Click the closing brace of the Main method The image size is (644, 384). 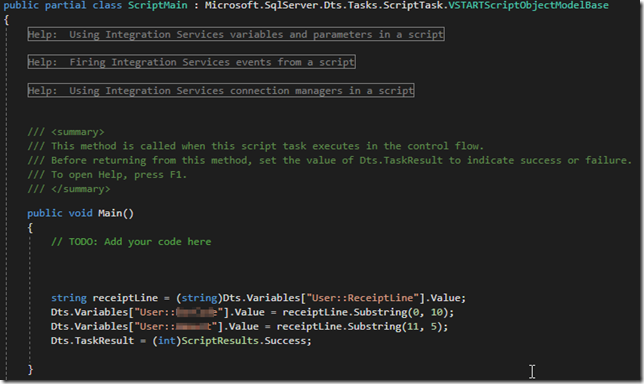coord(30,369)
